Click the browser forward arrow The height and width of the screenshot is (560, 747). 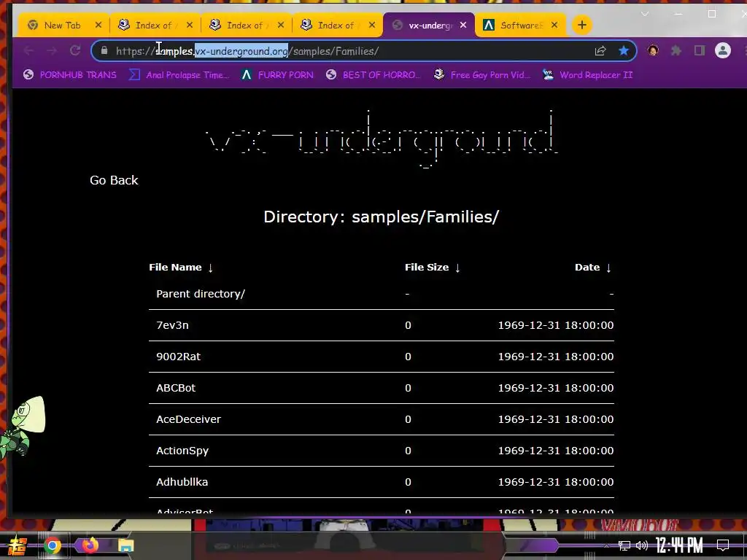pyautogui.click(x=52, y=50)
